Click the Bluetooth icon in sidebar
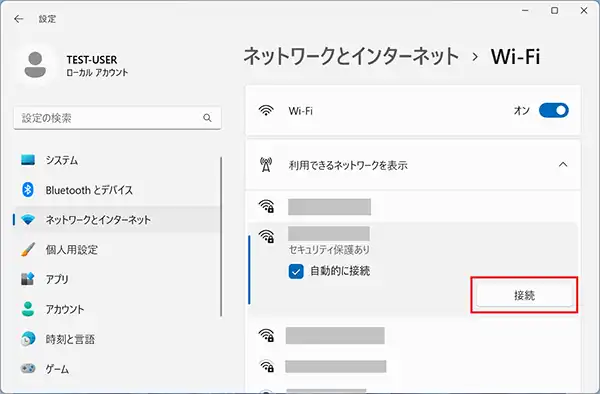Screen dimensions: 600x394 28,190
